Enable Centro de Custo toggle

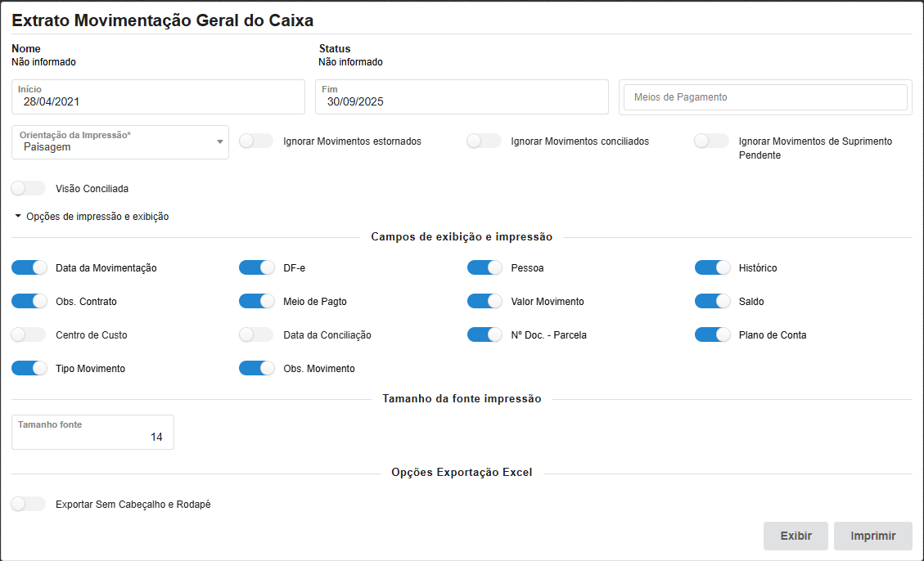[x=29, y=335]
